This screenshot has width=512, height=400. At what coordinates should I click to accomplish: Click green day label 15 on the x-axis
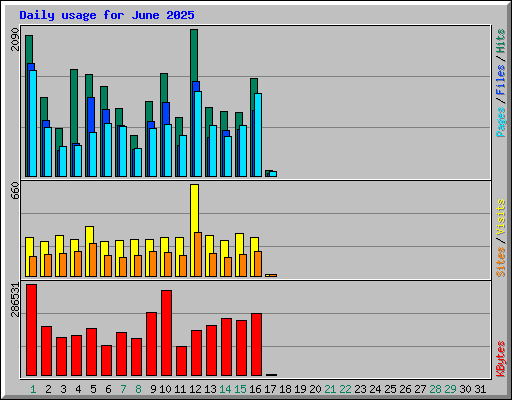click(240, 389)
